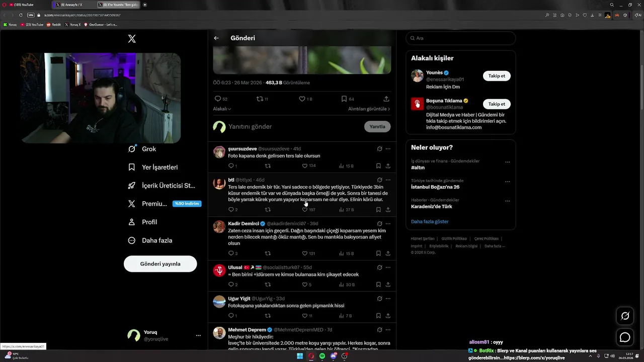Screen dimensions: 644x362
Task: Like the main post with 1 B likes
Action: tap(305, 99)
